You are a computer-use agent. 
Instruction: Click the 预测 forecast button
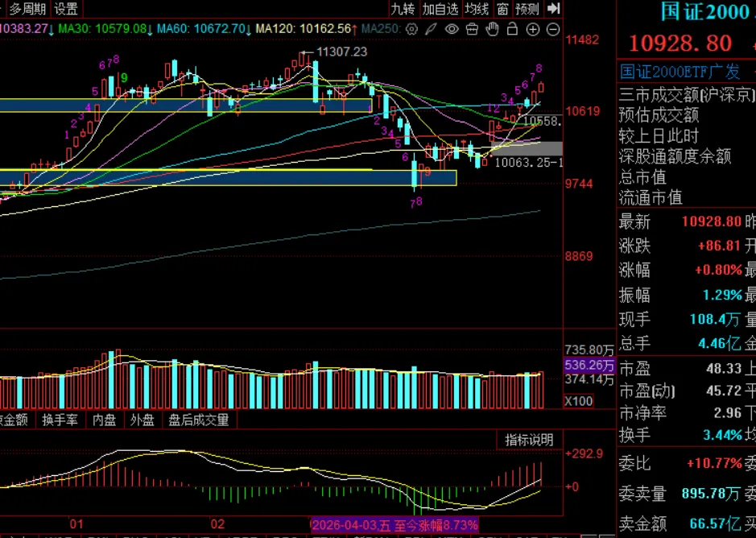coord(527,9)
